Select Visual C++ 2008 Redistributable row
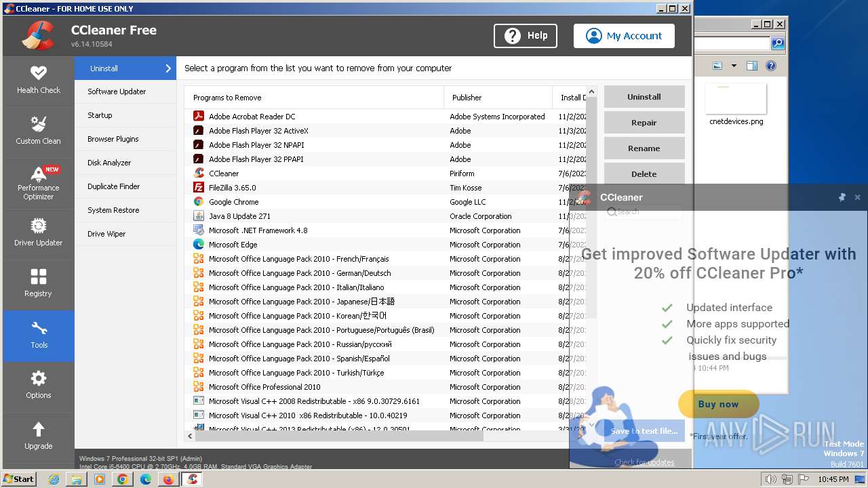The height and width of the screenshot is (488, 868). (387, 401)
